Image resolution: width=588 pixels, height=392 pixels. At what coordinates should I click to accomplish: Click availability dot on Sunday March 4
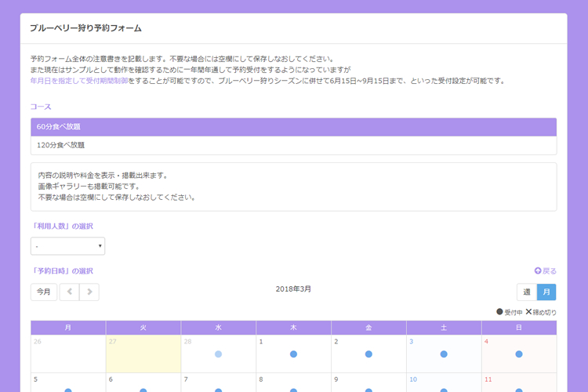coord(519,354)
